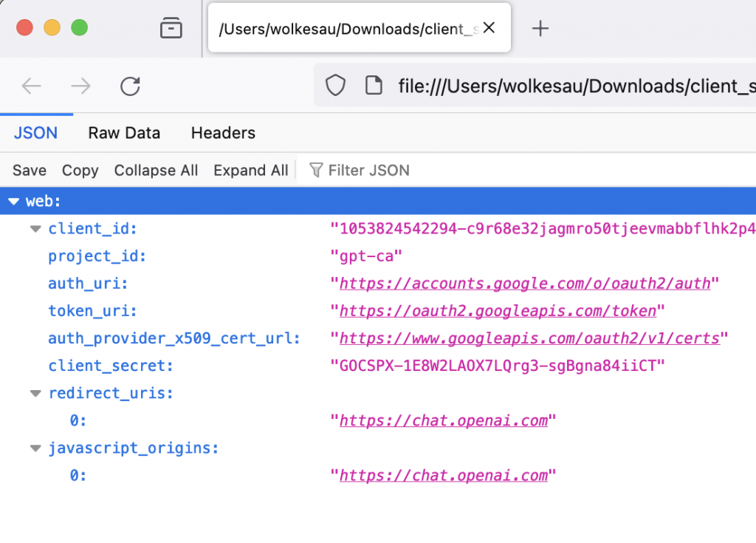Click index 0 under javascript_origins
Screen dimensions: 756x543
pyautogui.click(x=78, y=476)
